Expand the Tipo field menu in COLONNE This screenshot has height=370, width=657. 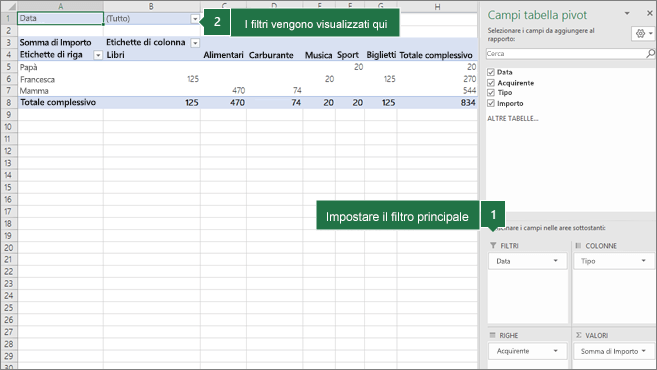(644, 261)
